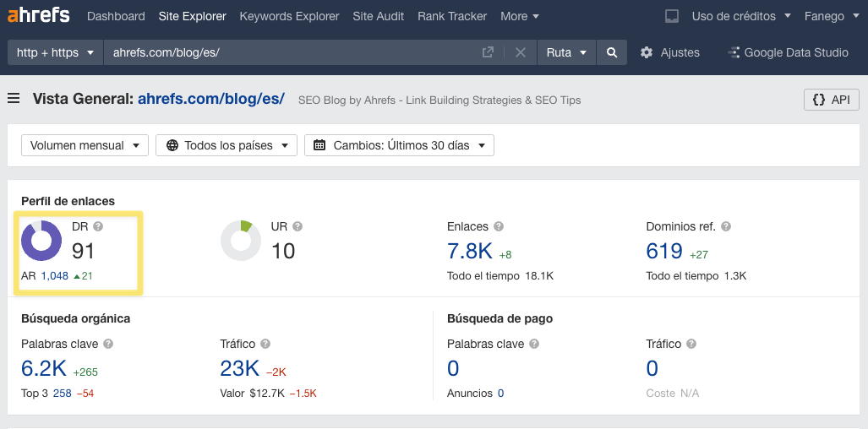Screen dimensions: 868x429
Task: Clear the URL with X icon
Action: tap(520, 52)
